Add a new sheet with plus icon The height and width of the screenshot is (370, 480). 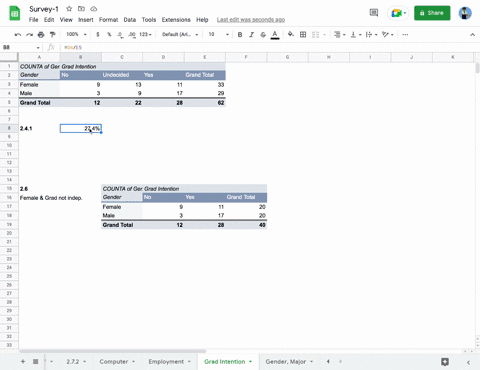[23, 361]
